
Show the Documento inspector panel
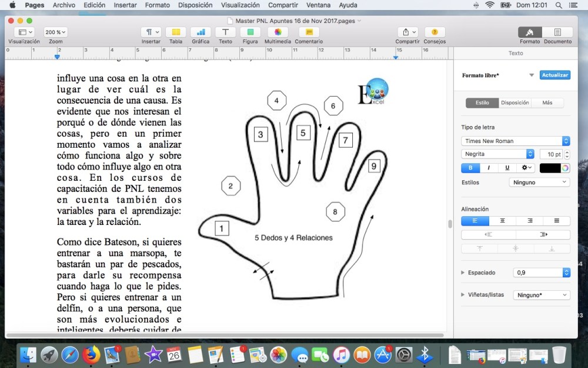pos(557,32)
